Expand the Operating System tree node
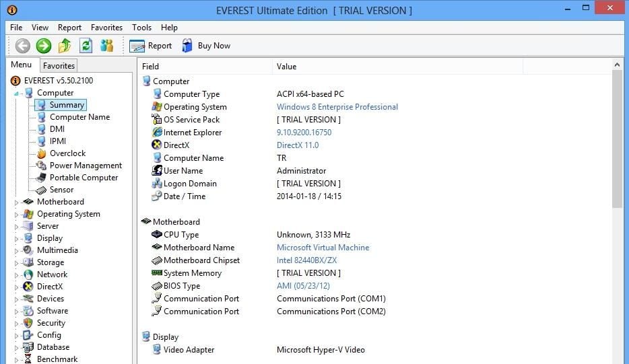This screenshot has width=629, height=364. click(x=16, y=215)
